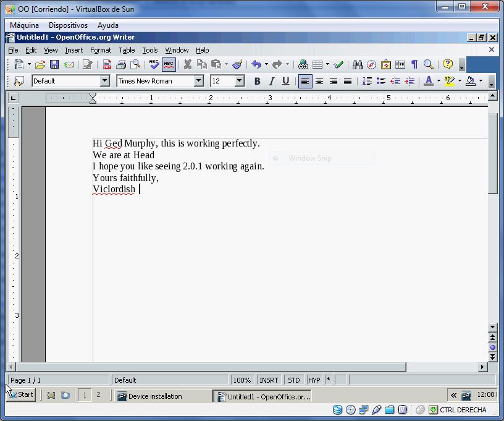Viewport: 504px width, 421px height.
Task: Click the Print file directly icon
Action: pos(121,65)
